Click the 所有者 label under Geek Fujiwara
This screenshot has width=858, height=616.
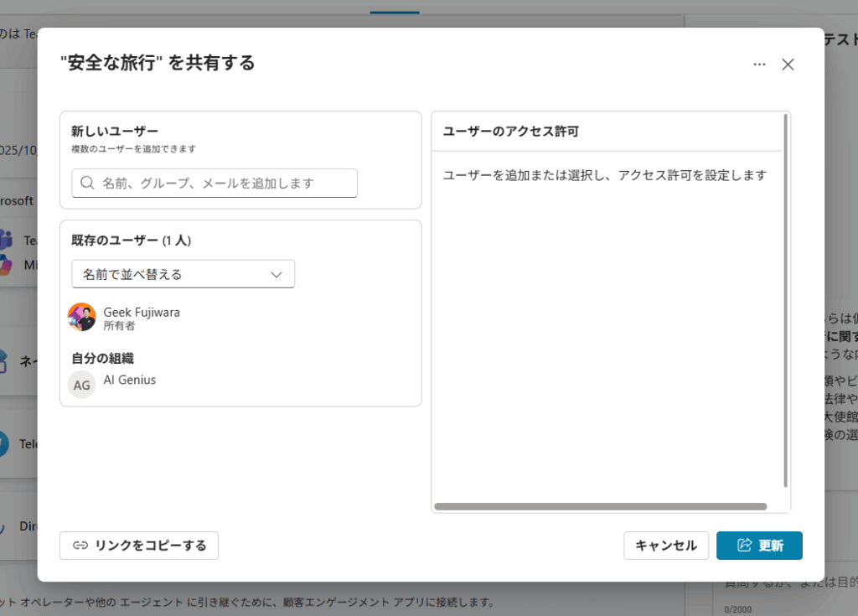pyautogui.click(x=119, y=326)
